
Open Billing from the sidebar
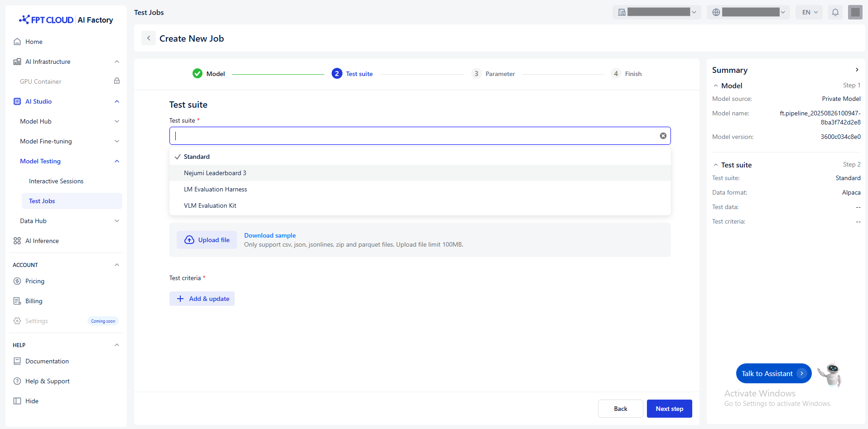(x=34, y=301)
